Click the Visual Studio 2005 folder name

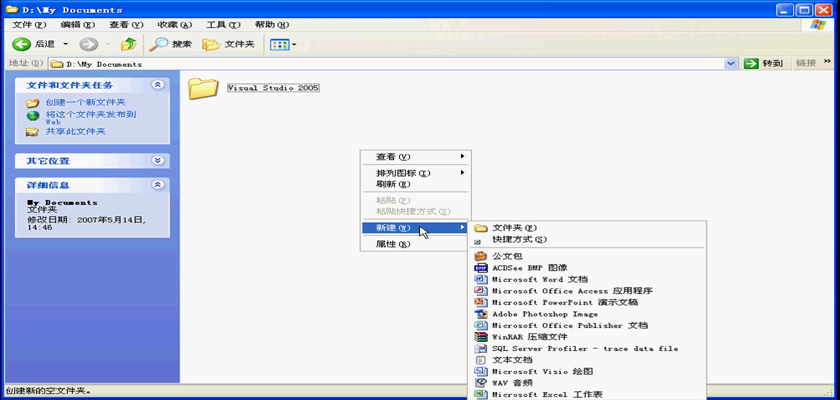pyautogui.click(x=273, y=88)
